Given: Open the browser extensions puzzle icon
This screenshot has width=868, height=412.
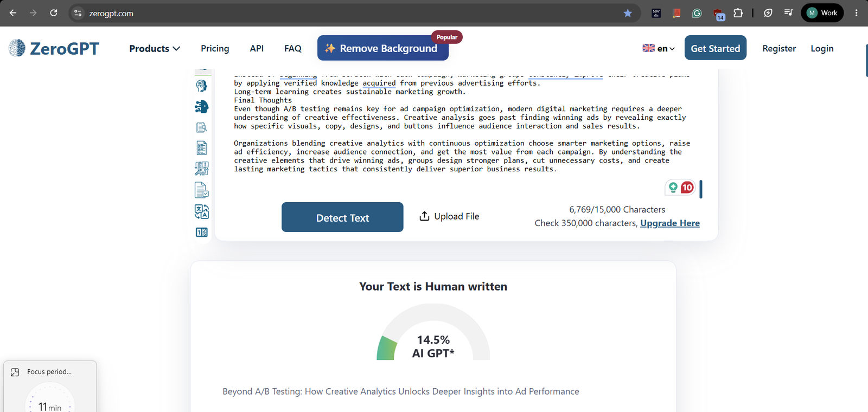Looking at the screenshot, I should (738, 13).
